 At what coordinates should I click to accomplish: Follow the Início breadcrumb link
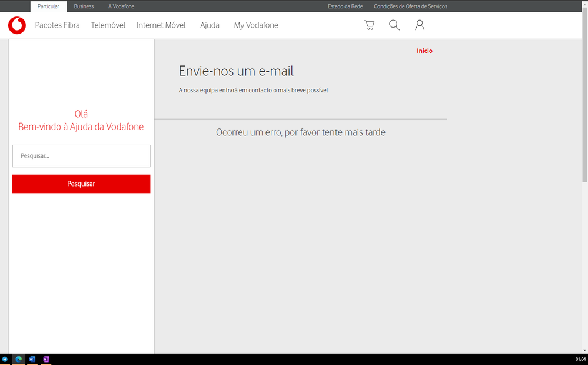point(424,51)
